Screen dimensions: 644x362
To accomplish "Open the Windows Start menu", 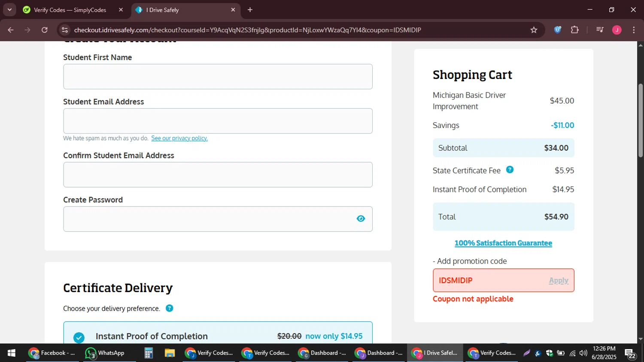I will [12, 353].
